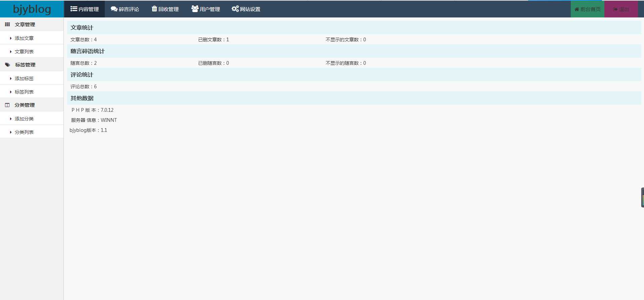
Task: Click the trash can icon beside 回收管理
Action: coord(154,9)
